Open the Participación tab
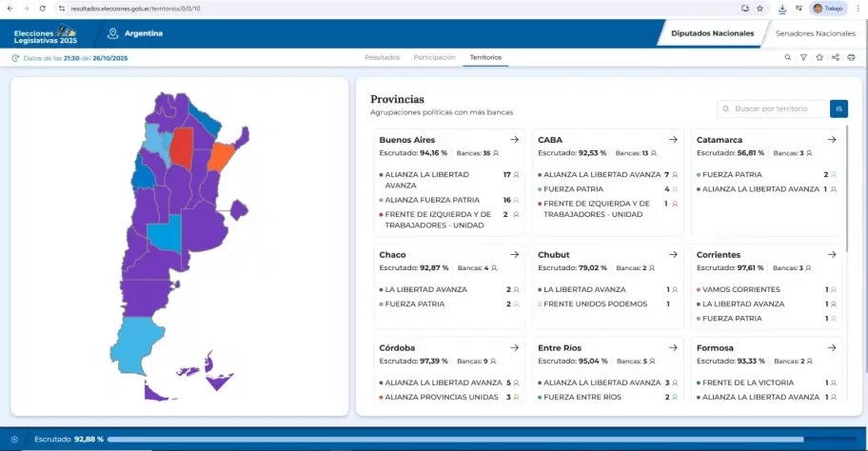The image size is (868, 451). pyautogui.click(x=434, y=58)
